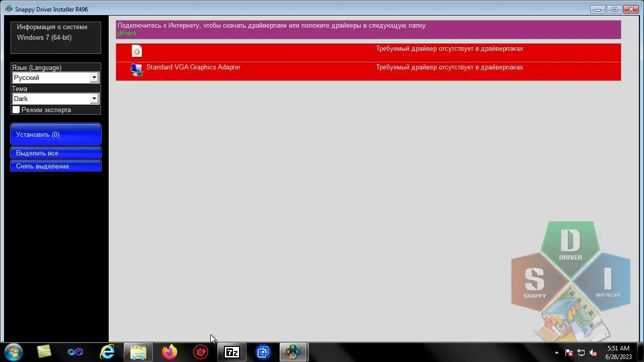Open Sticky Notes from the taskbar
This screenshot has width=644, height=362.
tap(44, 352)
